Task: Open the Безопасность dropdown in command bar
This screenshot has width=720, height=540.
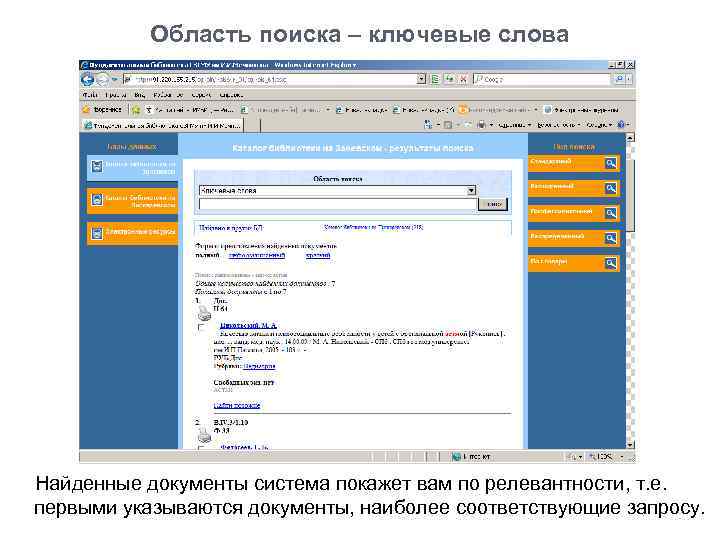Action: pos(559,124)
